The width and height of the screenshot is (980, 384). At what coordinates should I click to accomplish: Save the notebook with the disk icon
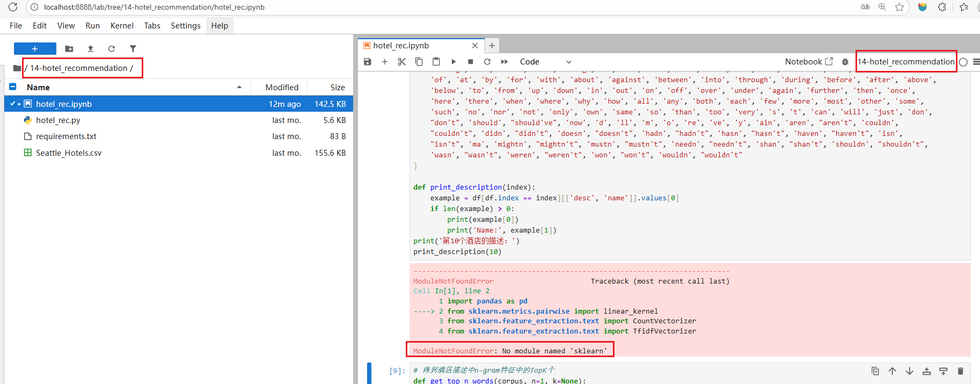(368, 62)
